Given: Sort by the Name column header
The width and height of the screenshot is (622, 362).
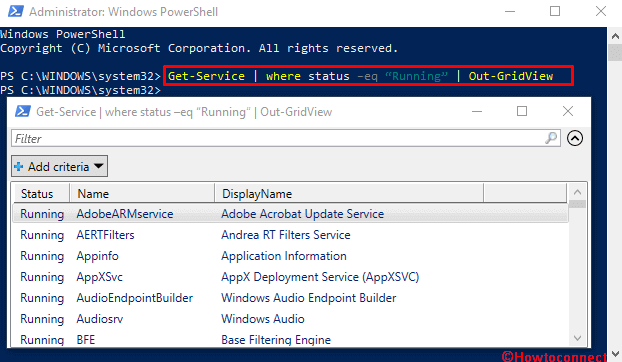Looking at the screenshot, I should (142, 193).
